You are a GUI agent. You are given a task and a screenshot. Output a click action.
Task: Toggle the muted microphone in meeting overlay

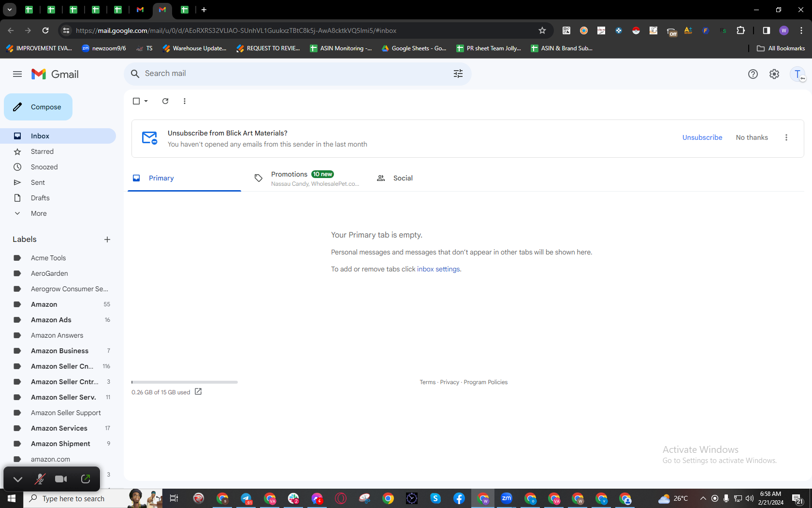point(40,479)
